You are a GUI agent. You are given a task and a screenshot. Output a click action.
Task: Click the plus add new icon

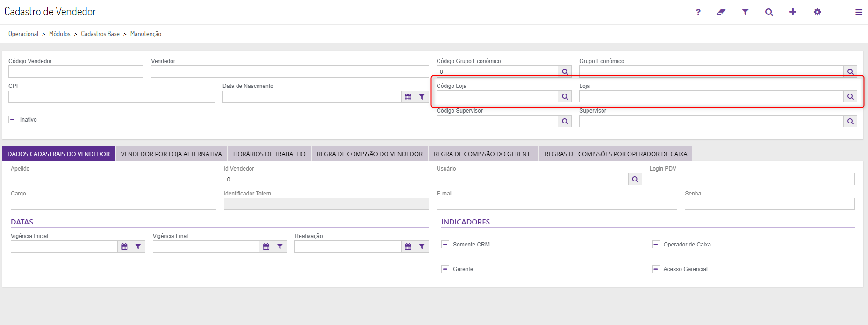coord(793,12)
